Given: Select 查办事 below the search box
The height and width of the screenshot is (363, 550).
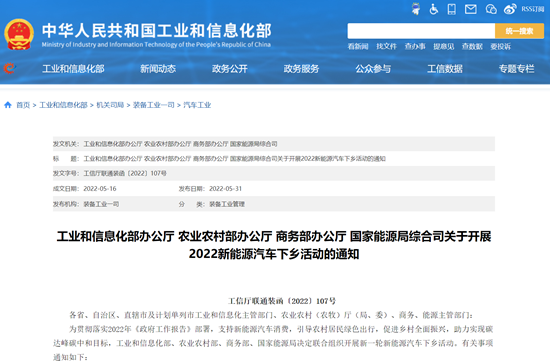Looking at the screenshot, I should click(x=415, y=46).
